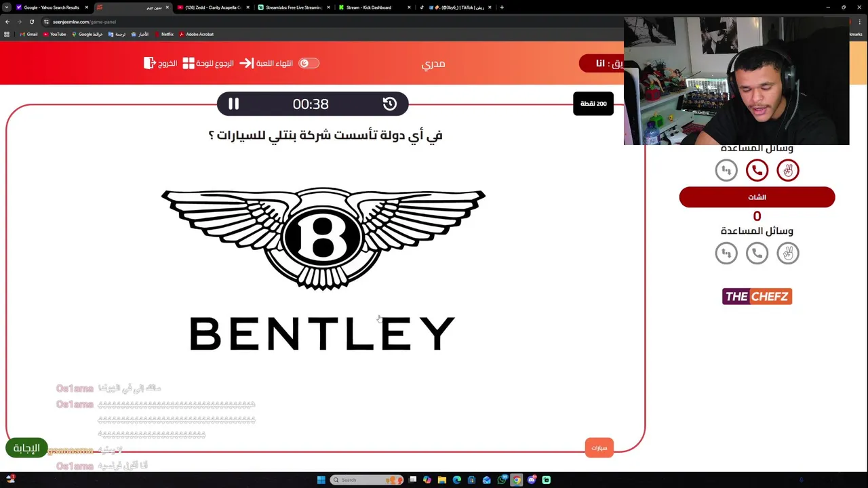Return to board via الرجوع للوحة
This screenshot has width=868, height=488.
[x=208, y=63]
